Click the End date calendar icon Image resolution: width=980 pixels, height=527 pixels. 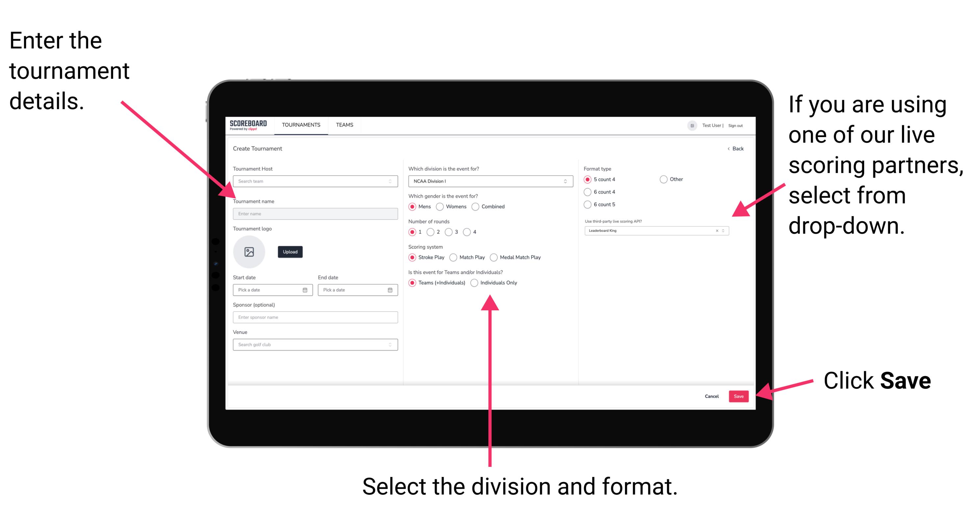pos(389,291)
